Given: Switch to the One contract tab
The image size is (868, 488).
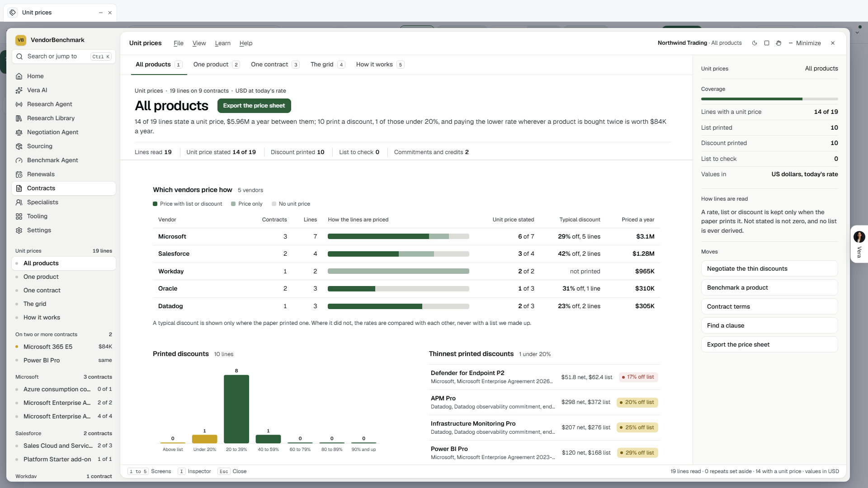Looking at the screenshot, I should [275, 65].
